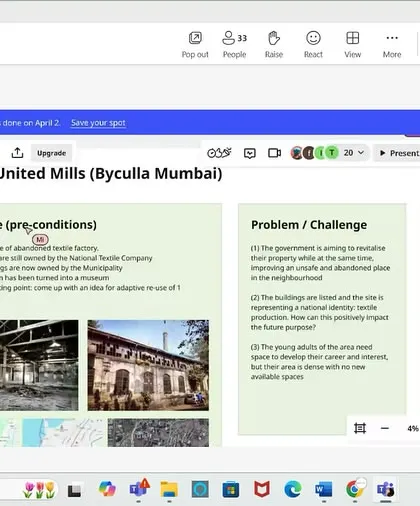Open the View layout options

click(x=353, y=45)
